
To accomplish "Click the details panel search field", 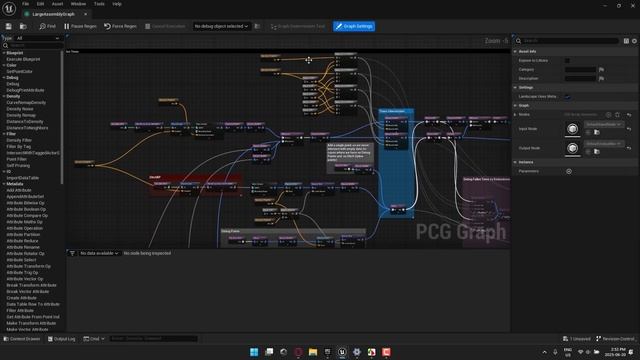I will (x=567, y=41).
